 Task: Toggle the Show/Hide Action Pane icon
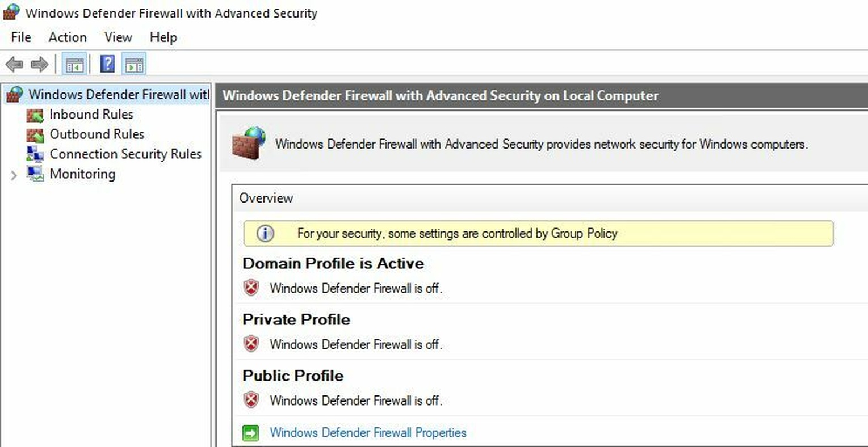coord(134,65)
